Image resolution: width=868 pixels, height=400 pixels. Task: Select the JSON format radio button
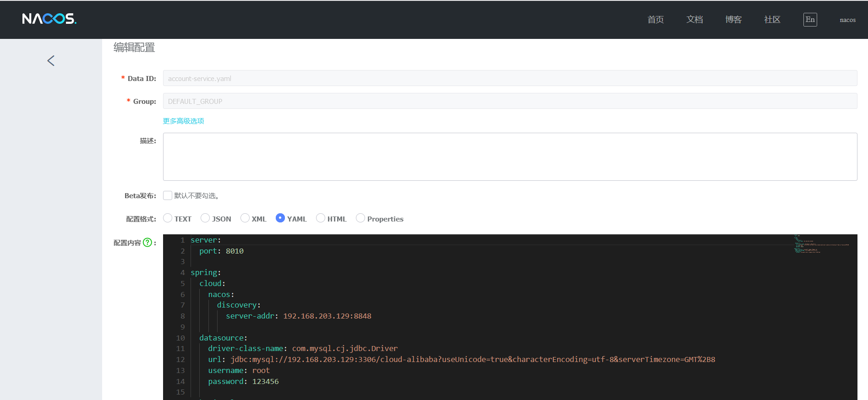[205, 218]
